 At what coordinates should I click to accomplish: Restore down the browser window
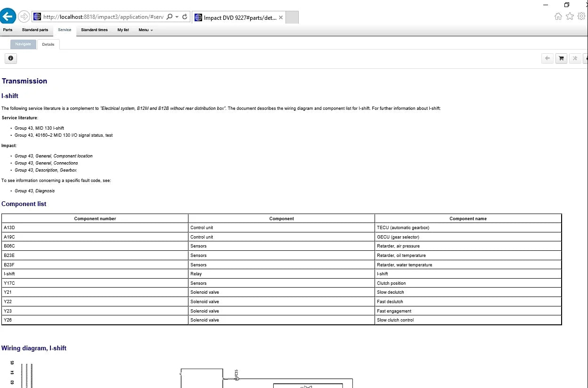566,4
